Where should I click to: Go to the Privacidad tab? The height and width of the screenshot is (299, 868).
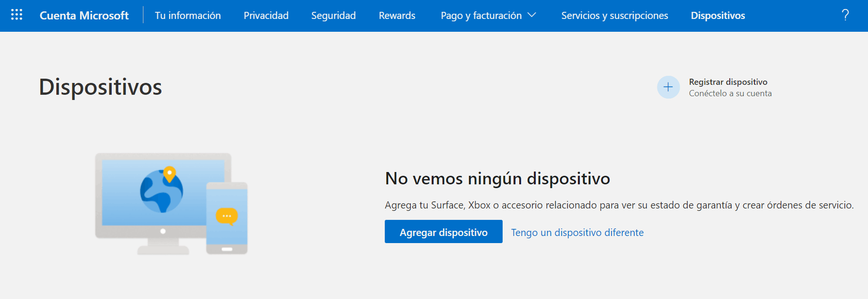point(266,16)
